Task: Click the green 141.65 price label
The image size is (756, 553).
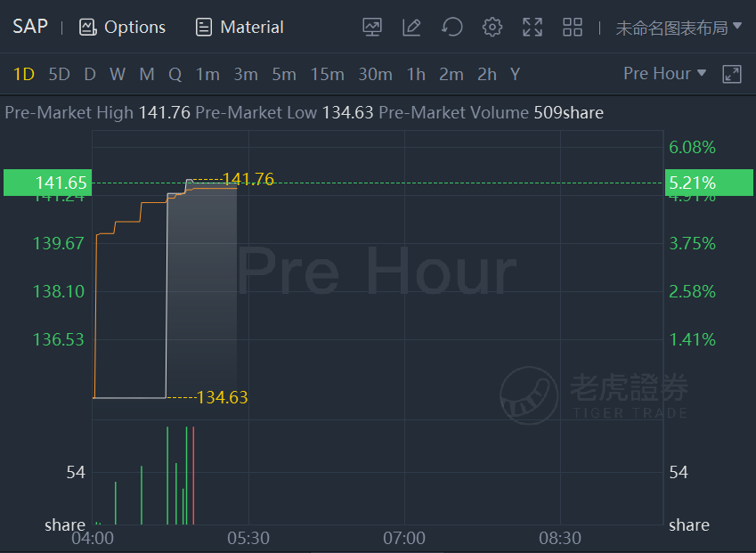Action: pos(46,183)
